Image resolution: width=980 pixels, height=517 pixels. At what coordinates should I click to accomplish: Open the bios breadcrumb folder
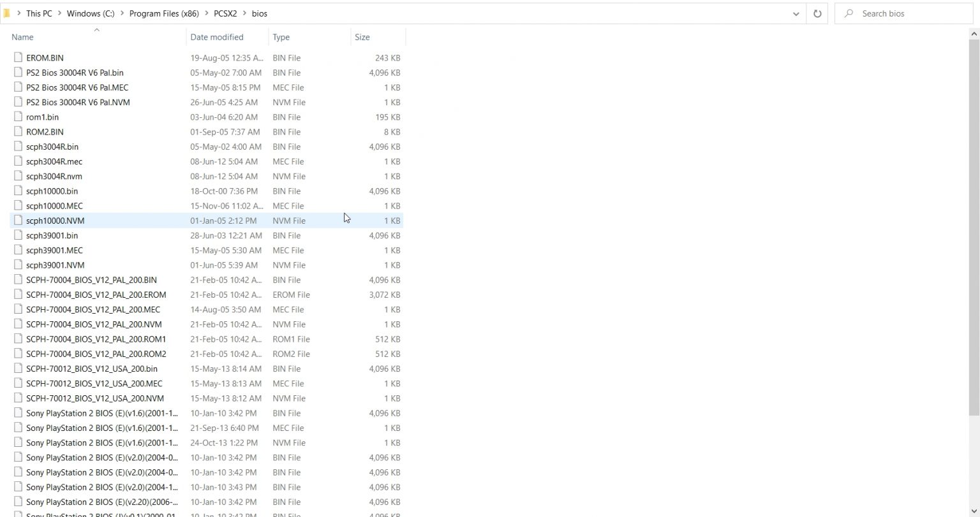[x=259, y=13]
